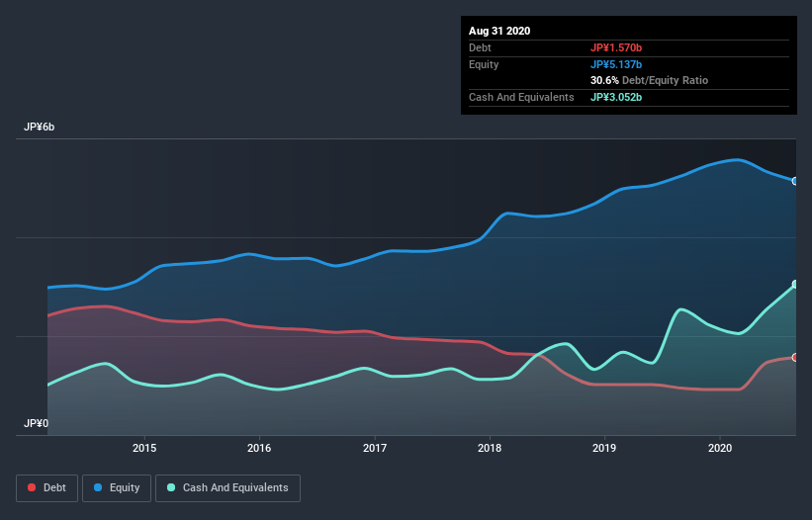Click the Aug 31 2020 tooltip date
812x520 pixels.
pyautogui.click(x=499, y=31)
